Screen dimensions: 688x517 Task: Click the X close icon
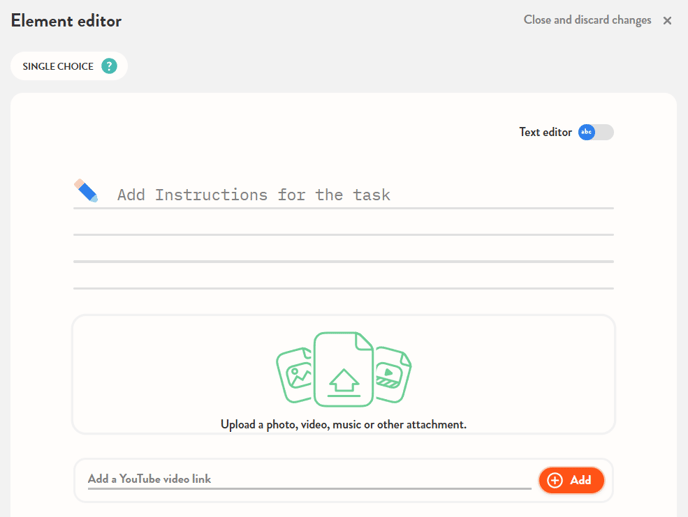pyautogui.click(x=667, y=21)
